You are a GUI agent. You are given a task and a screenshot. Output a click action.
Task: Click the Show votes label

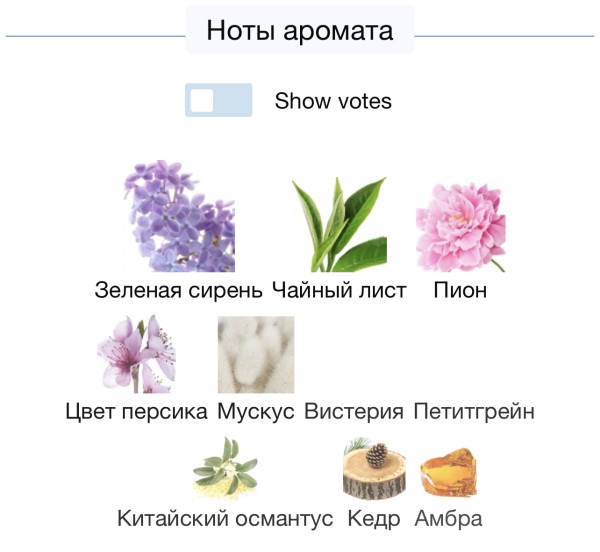click(x=333, y=101)
